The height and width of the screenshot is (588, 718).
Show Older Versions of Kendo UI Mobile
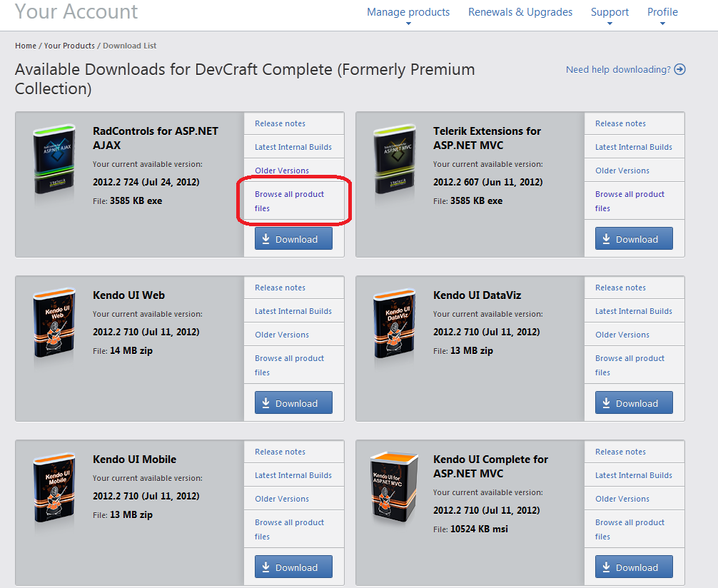282,499
